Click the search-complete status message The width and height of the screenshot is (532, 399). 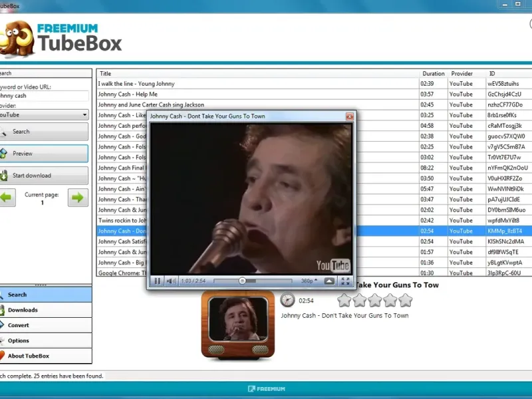(x=52, y=376)
